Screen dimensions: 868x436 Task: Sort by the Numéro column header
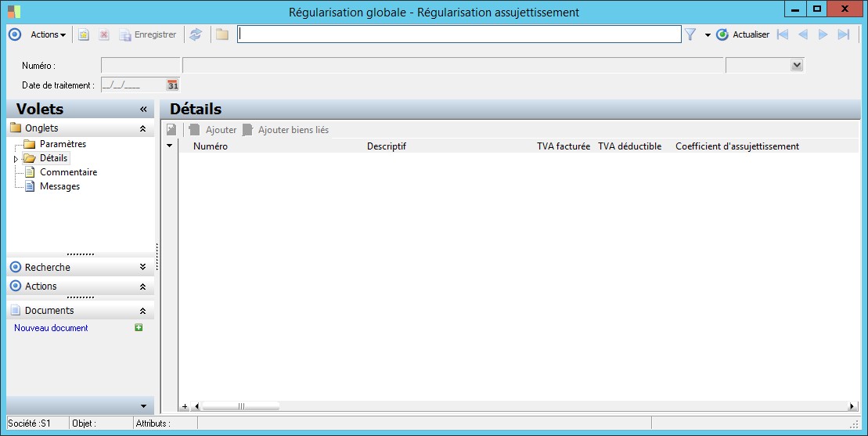[x=211, y=146]
